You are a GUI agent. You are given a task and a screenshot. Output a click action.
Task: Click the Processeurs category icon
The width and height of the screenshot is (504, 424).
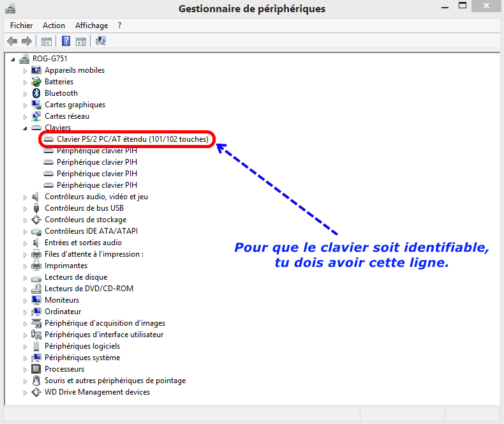36,369
